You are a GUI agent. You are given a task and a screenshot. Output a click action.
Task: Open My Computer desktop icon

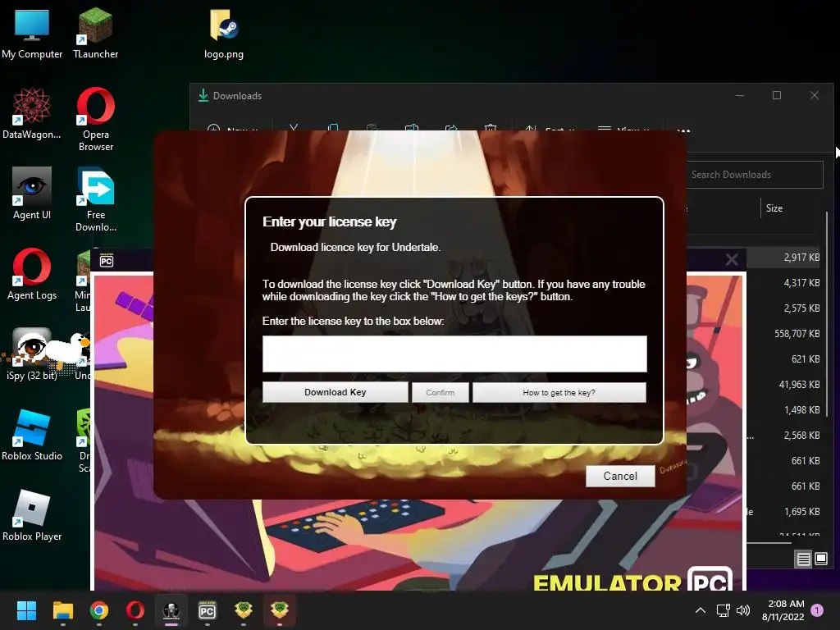point(32,34)
